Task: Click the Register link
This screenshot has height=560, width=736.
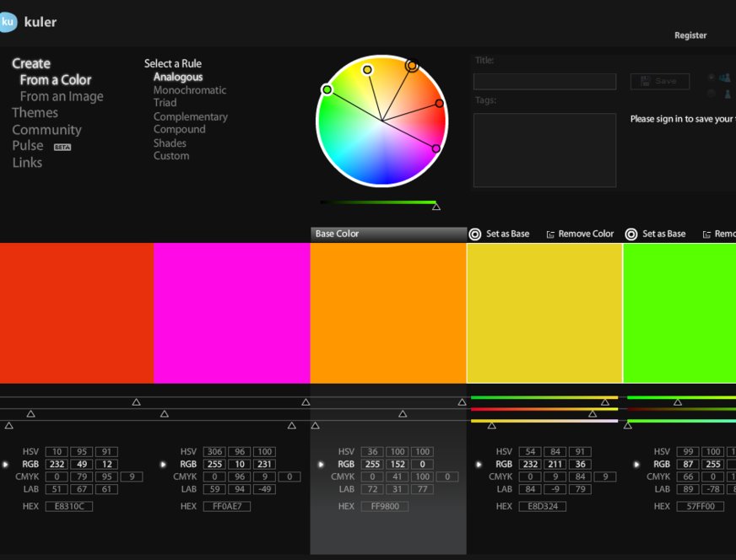Action: pyautogui.click(x=690, y=35)
